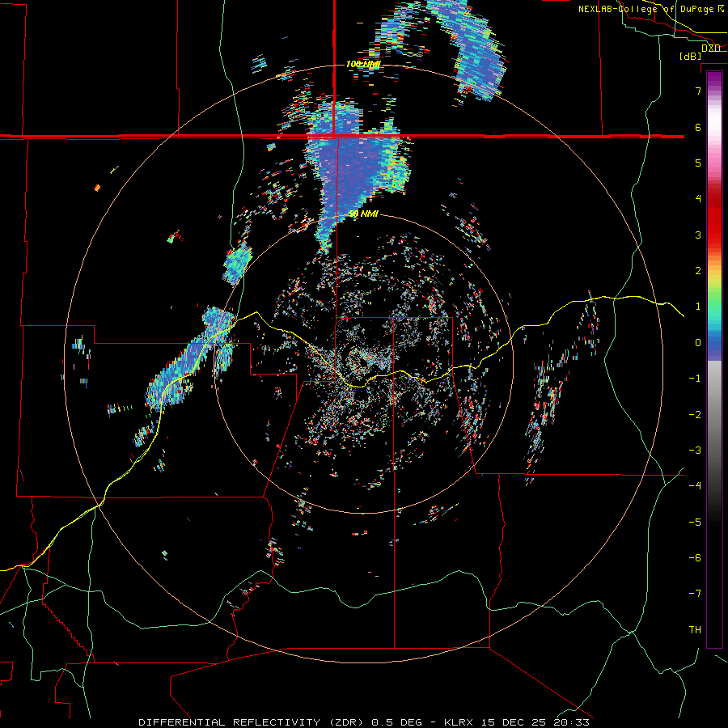Click the scale value -3
Viewport: 728px width, 728px height.
coord(695,451)
